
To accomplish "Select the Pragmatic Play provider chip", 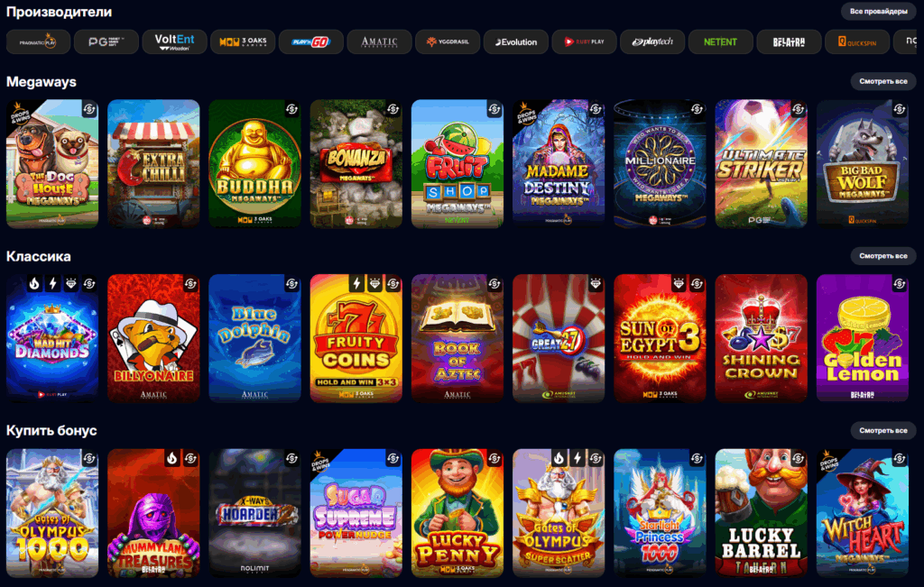I will click(x=38, y=41).
